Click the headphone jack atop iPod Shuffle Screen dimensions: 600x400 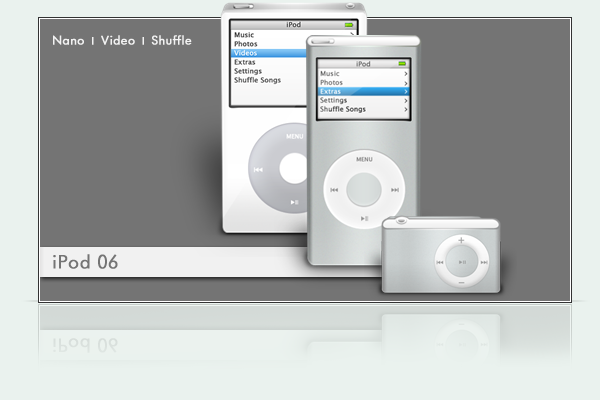pyautogui.click(x=401, y=220)
